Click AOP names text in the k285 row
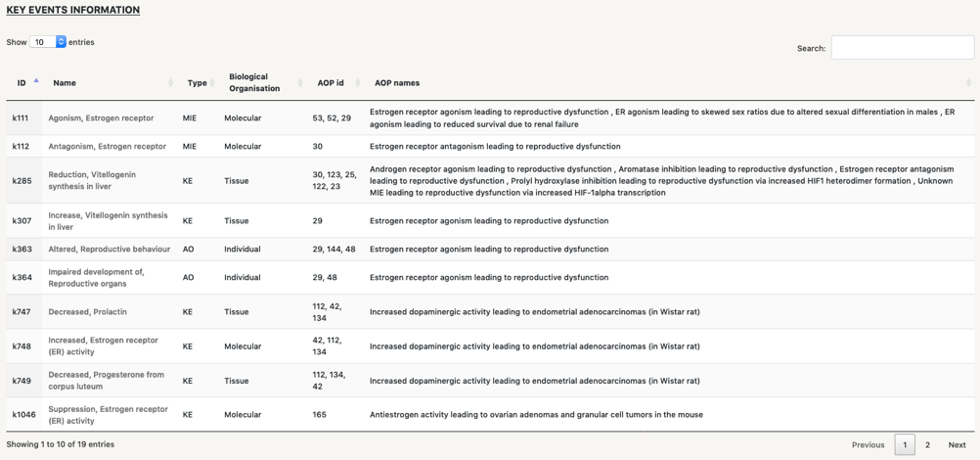Image resolution: width=980 pixels, height=460 pixels. [x=662, y=180]
